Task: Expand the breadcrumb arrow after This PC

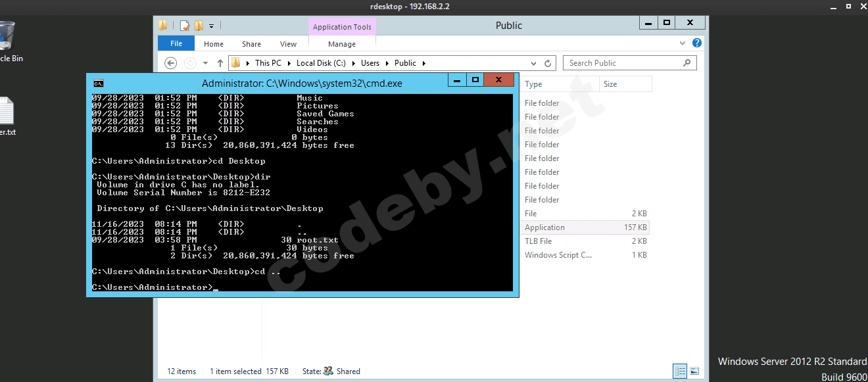Action: (288, 63)
